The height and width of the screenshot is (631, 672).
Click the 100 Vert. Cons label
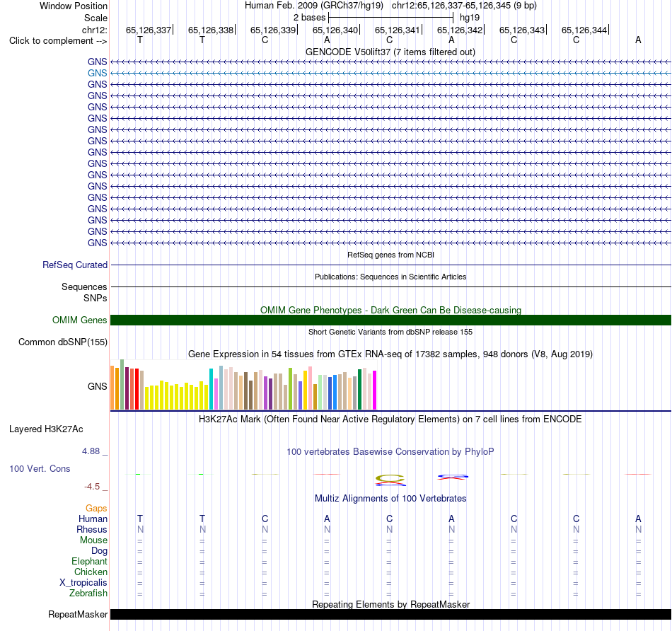tap(40, 468)
